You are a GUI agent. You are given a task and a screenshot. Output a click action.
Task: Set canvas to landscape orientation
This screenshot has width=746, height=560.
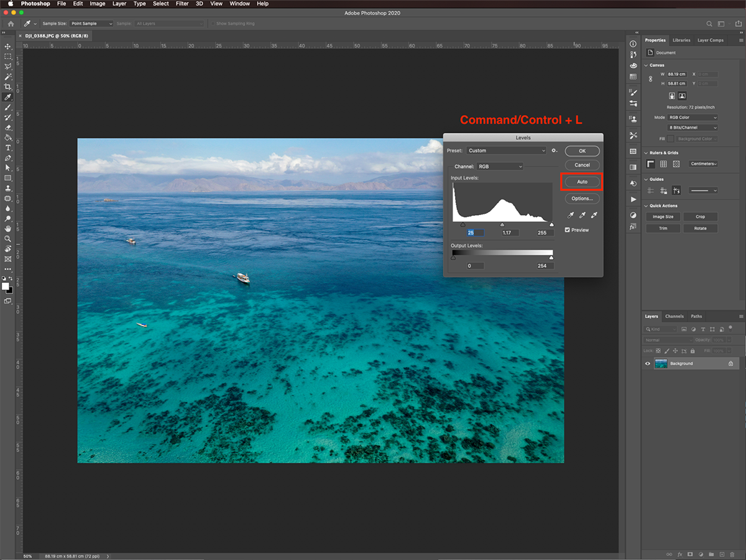682,96
